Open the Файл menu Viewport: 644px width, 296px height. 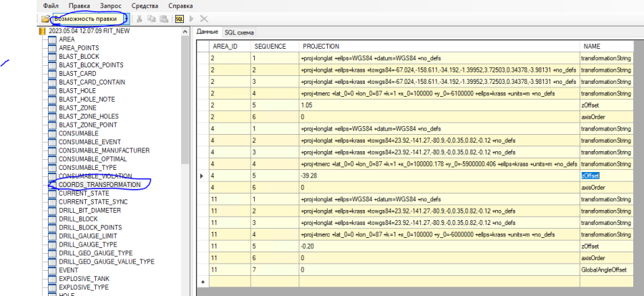[x=50, y=5]
